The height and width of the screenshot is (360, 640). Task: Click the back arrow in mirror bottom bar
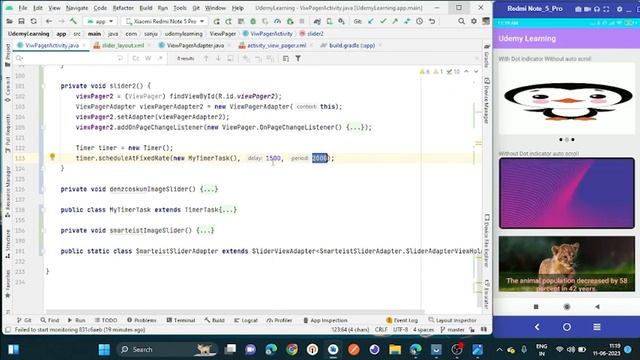[x=537, y=327]
